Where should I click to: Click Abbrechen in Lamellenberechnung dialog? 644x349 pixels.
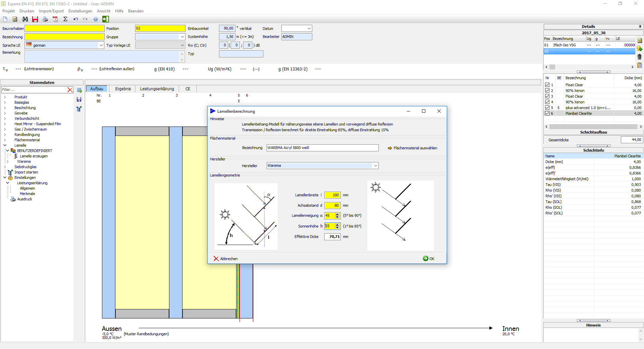225,259
